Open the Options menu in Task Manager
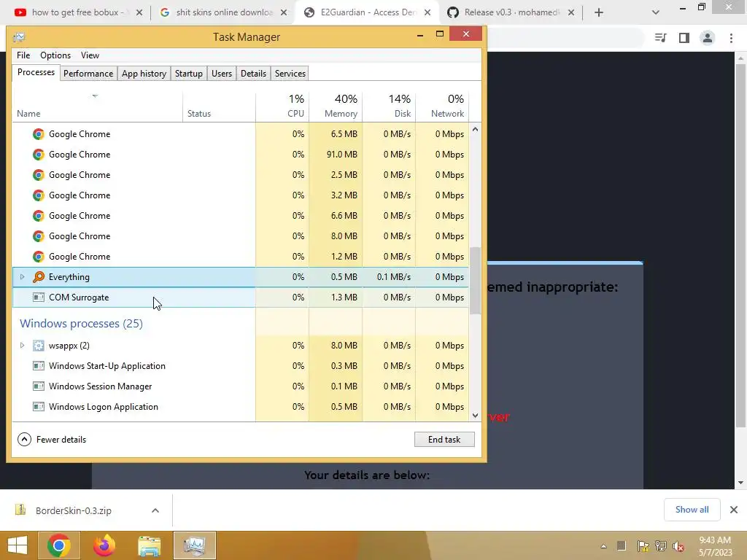This screenshot has height=560, width=747. click(55, 55)
